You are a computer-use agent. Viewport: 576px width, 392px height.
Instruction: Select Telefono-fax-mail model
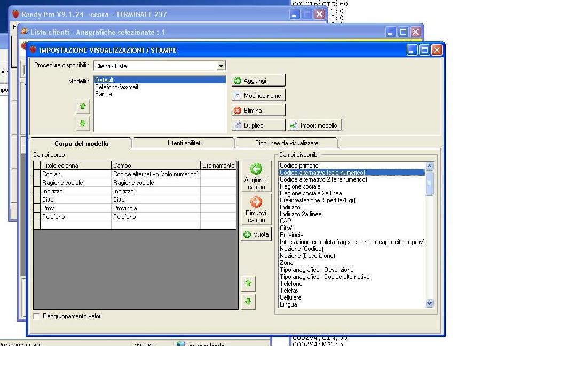[160, 87]
